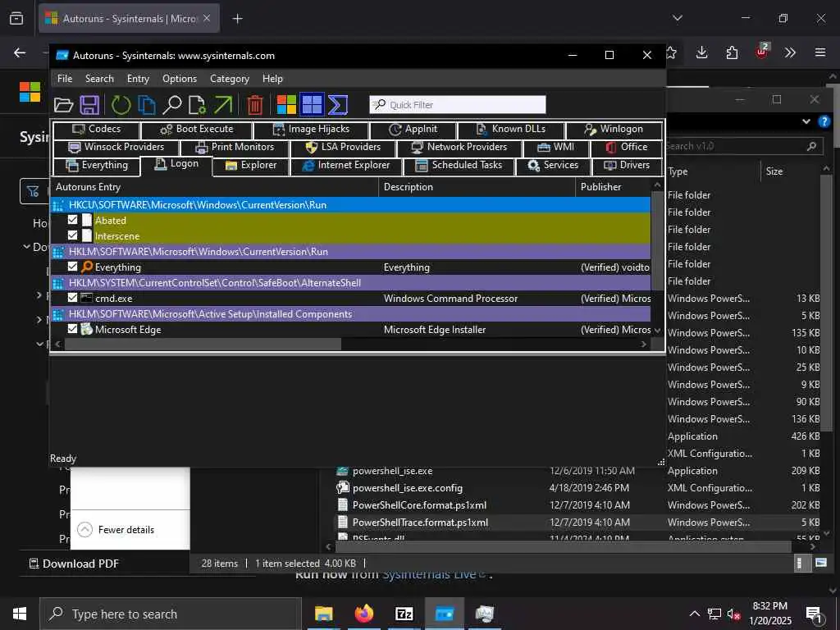
Task: Open a new Firefox tab
Action: tap(237, 19)
